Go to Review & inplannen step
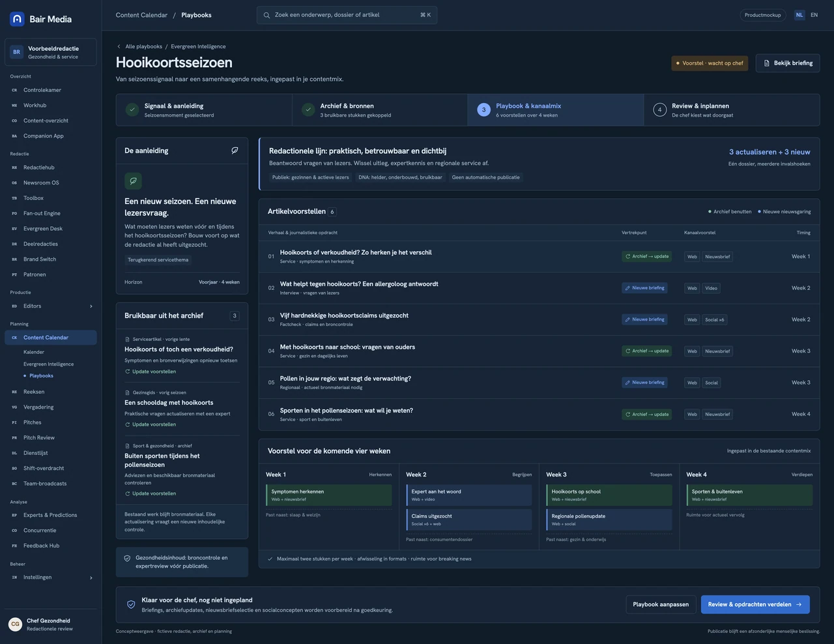This screenshot has height=644, width=834. pyautogui.click(x=732, y=110)
